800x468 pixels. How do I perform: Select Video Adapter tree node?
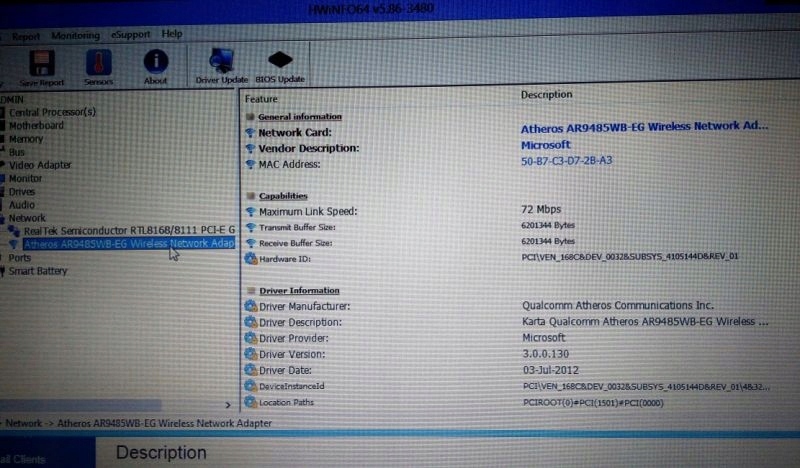pos(40,165)
